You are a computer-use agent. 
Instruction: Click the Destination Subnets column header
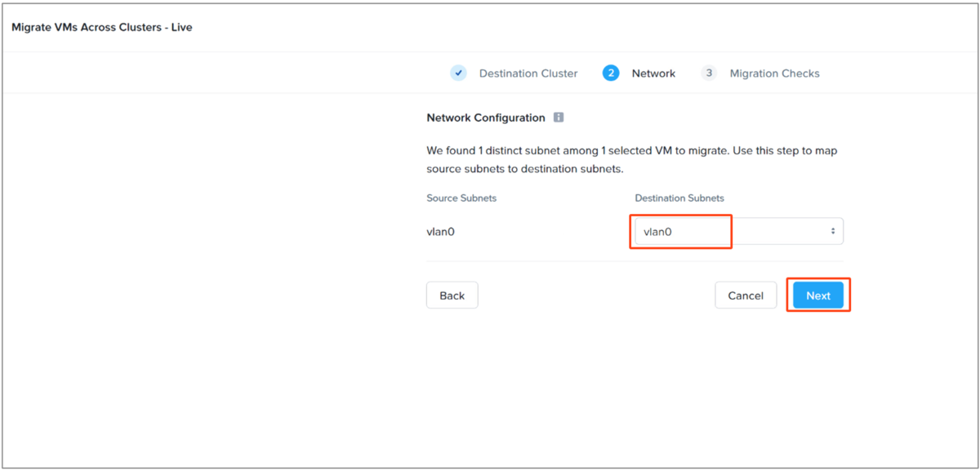click(x=679, y=198)
